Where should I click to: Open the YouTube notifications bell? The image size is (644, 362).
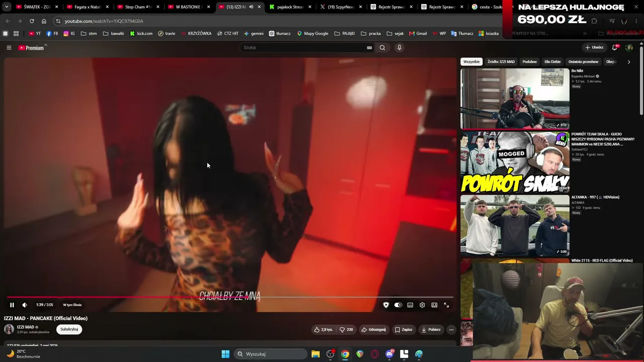point(615,48)
